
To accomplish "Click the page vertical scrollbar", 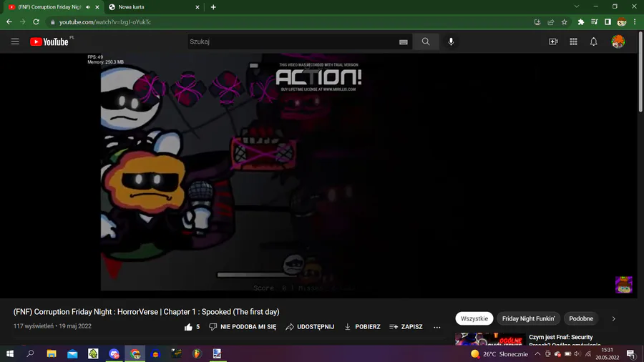I will 640,72.
